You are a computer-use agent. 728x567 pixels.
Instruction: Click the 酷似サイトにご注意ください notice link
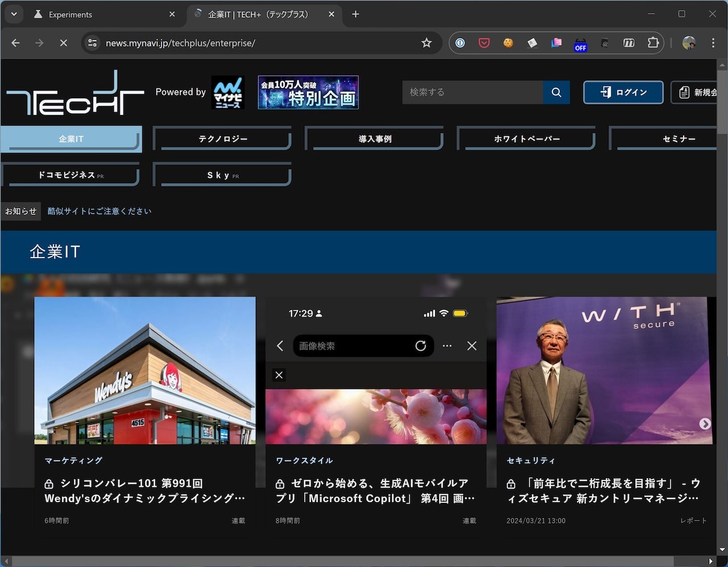(x=100, y=211)
